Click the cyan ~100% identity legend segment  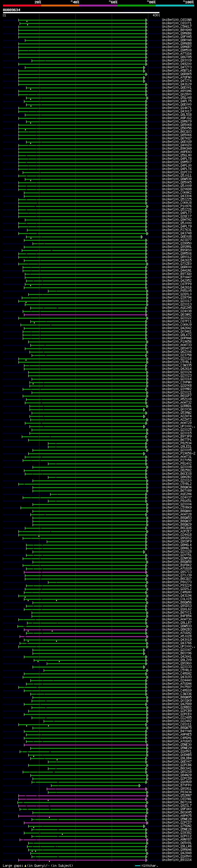pos(175,6)
